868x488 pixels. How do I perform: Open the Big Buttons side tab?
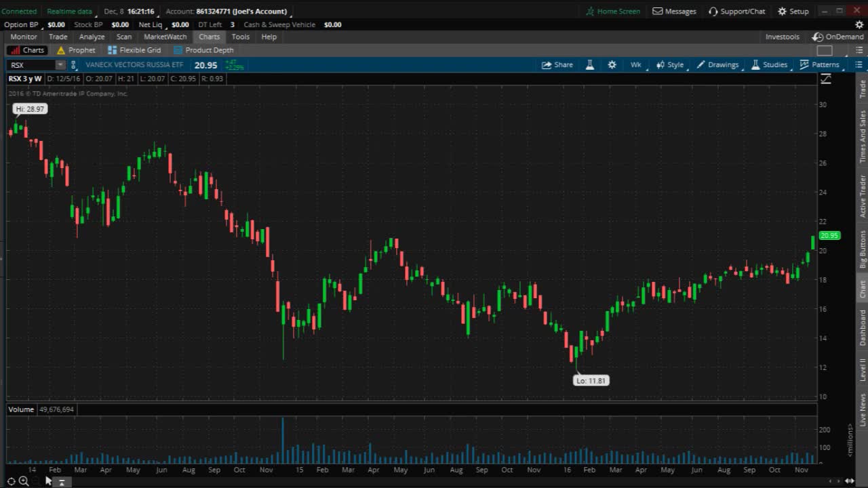point(863,249)
